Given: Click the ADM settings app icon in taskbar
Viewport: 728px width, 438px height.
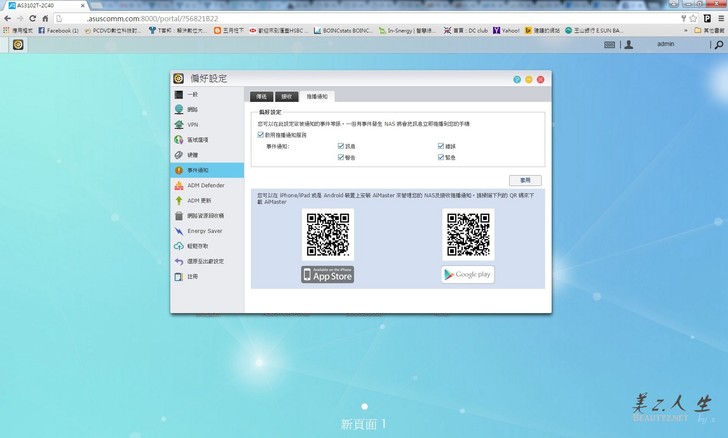Looking at the screenshot, I should pos(18,45).
